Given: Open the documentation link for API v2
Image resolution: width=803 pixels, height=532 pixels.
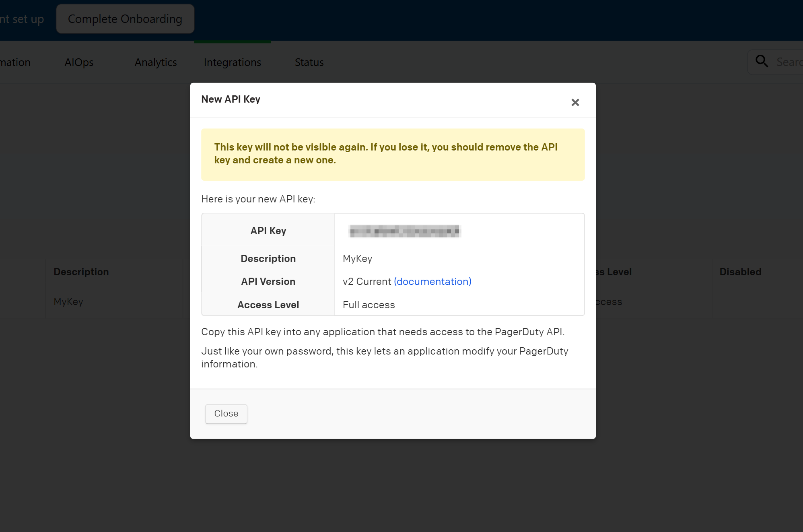Looking at the screenshot, I should click(x=432, y=281).
